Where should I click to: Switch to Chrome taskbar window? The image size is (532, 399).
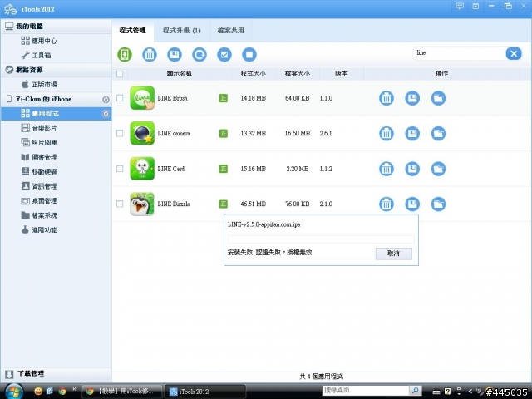(x=121, y=392)
